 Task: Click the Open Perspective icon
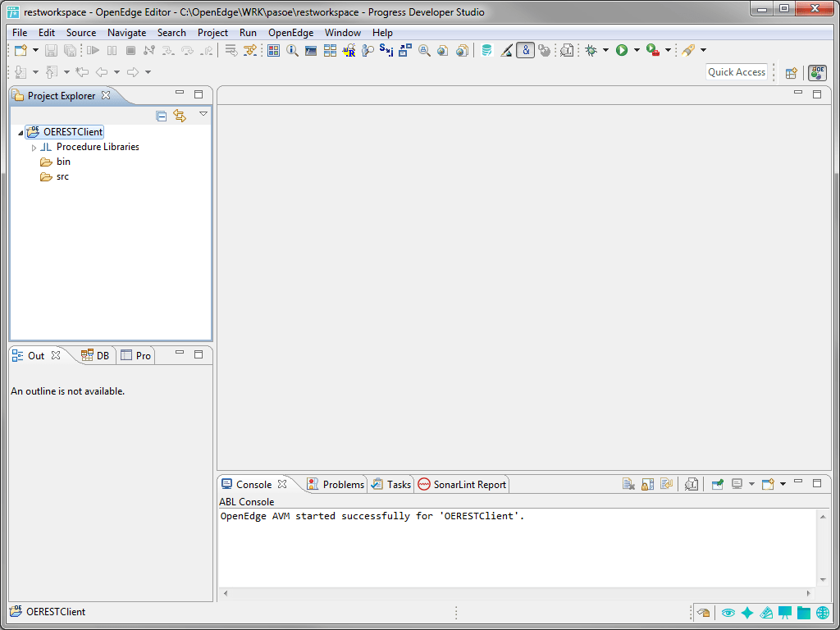pos(792,73)
